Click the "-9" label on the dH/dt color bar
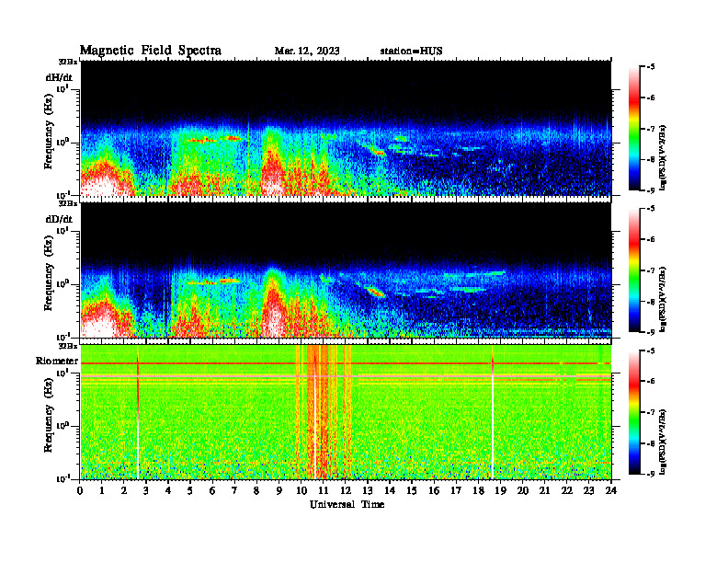Viewport: 728px width, 563px height. click(651, 190)
